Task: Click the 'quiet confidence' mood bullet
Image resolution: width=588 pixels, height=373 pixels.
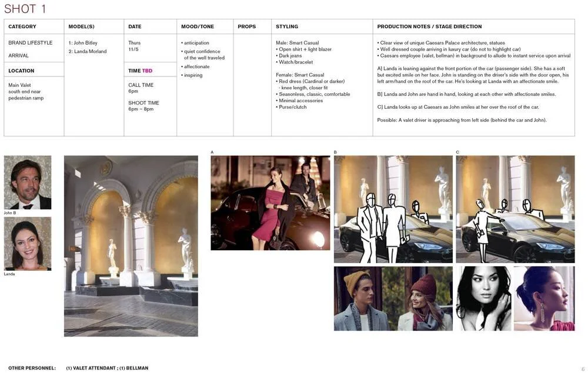Action: 203,54
